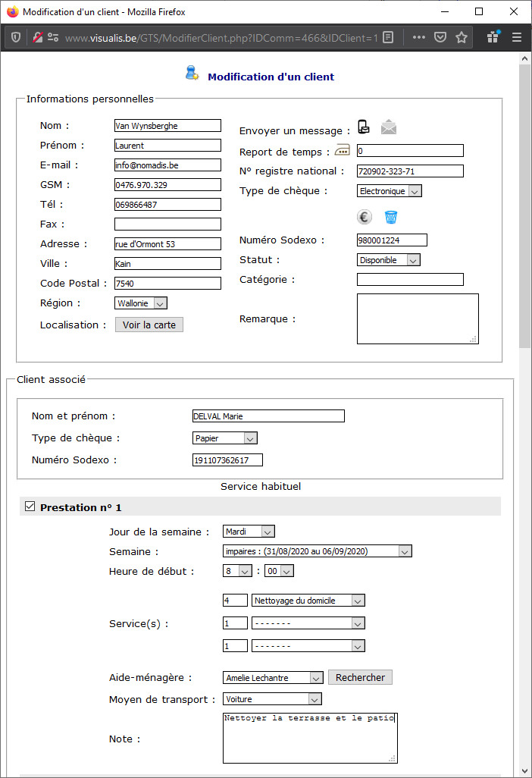Open Type de chèque Electronique dropdown
This screenshot has width=532, height=778.
[x=390, y=191]
